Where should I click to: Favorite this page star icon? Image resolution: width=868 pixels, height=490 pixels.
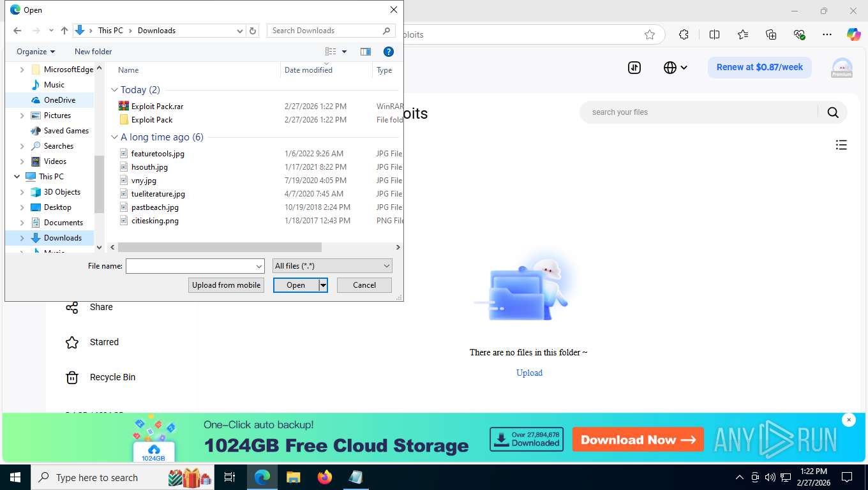[x=650, y=34]
